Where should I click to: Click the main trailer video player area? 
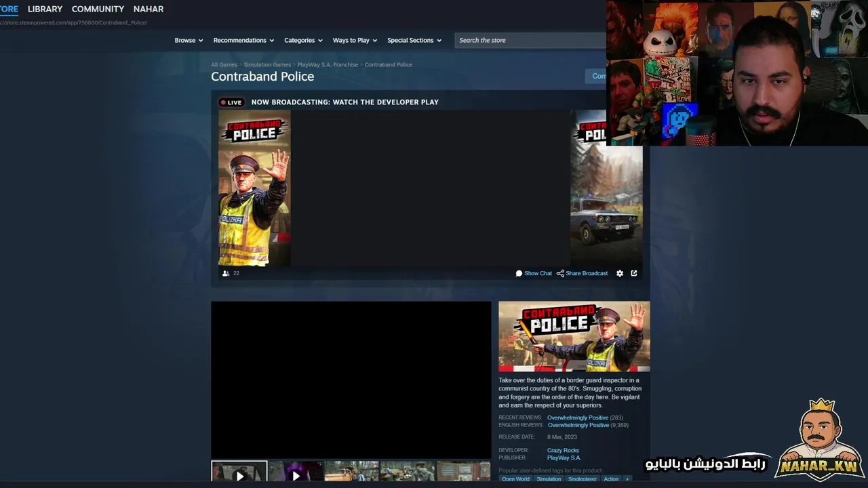coord(351,380)
